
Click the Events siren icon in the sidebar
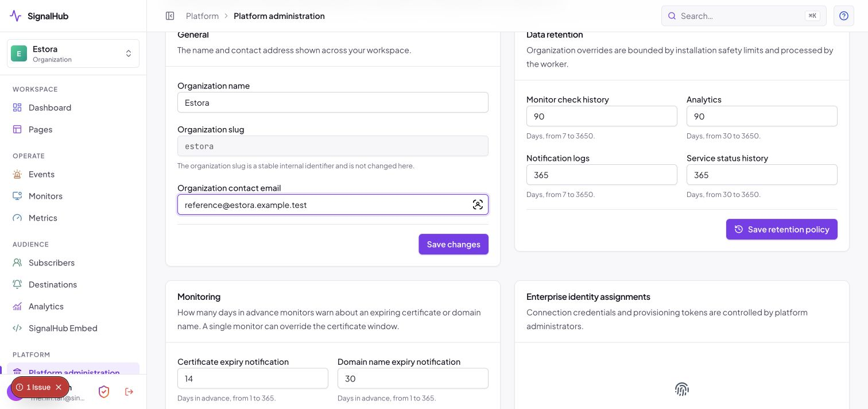pos(17,174)
